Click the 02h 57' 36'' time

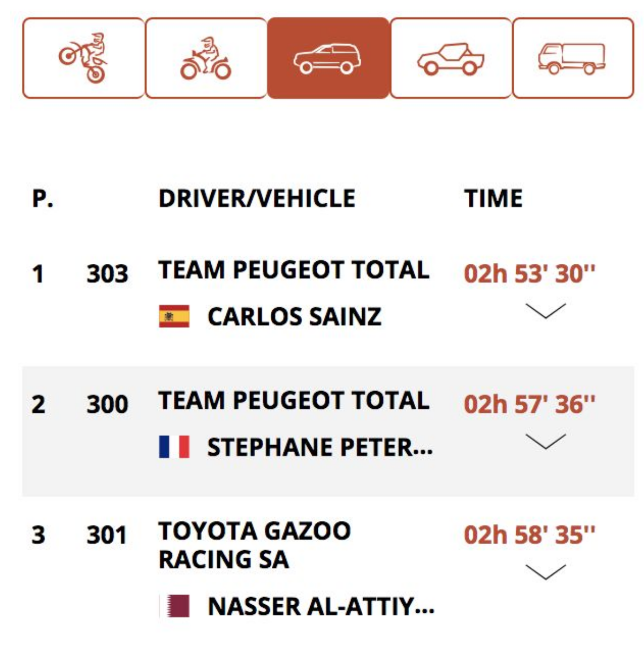point(529,404)
